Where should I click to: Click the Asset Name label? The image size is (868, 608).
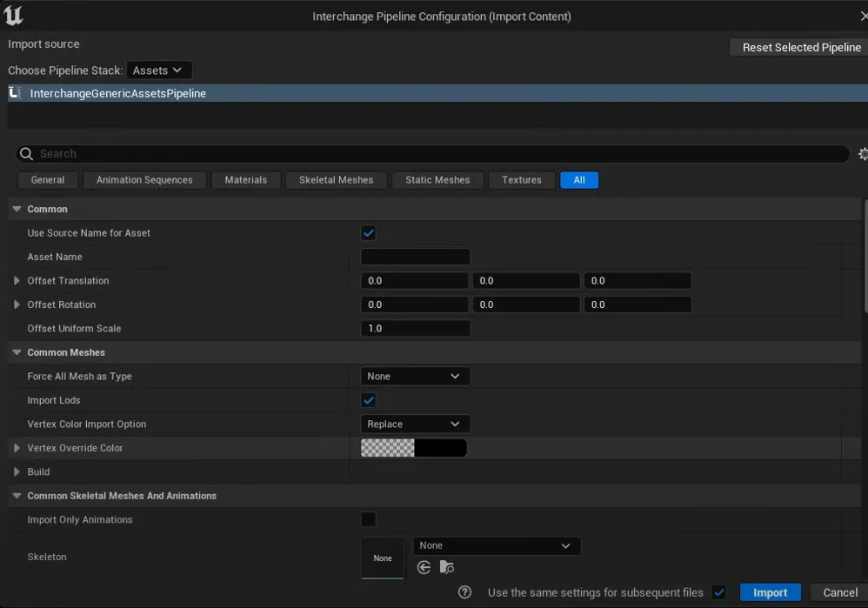coord(55,257)
